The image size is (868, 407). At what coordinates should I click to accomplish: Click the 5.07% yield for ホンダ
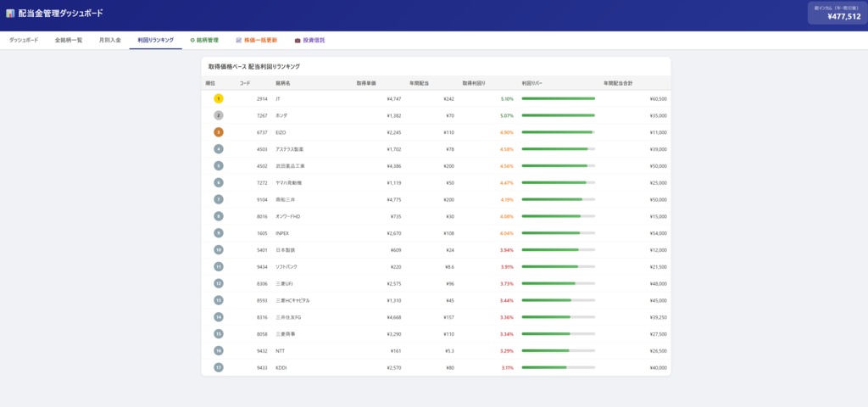click(x=507, y=115)
